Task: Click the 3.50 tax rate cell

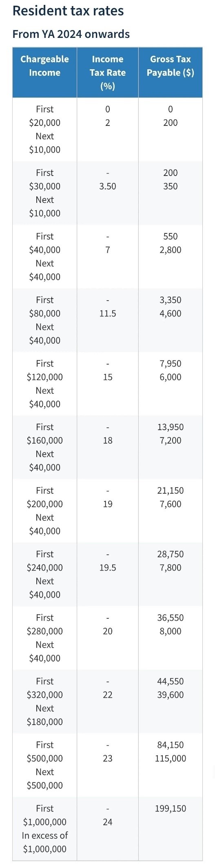Action: click(108, 186)
